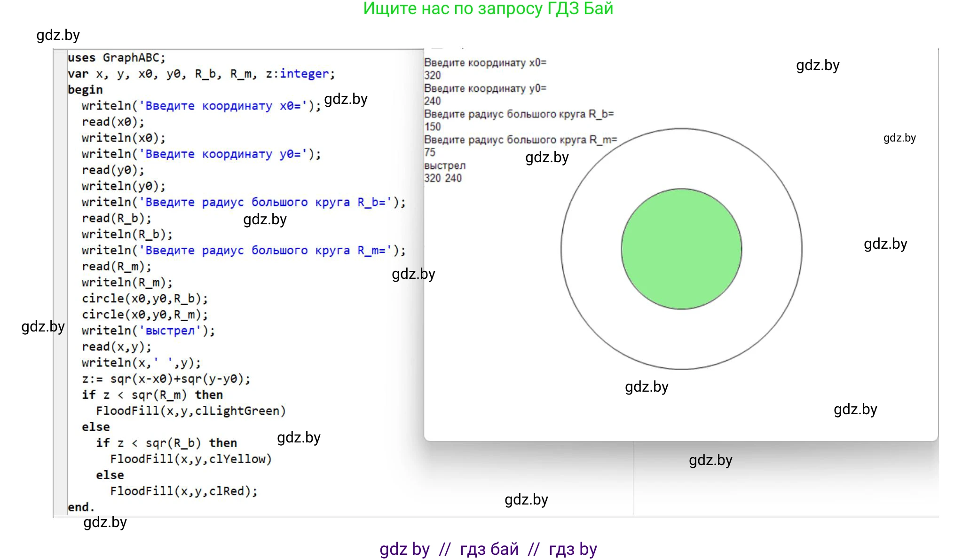Click the string 'выстрел' in the code
Image resolution: width=978 pixels, height=560 pixels.
pos(170,331)
